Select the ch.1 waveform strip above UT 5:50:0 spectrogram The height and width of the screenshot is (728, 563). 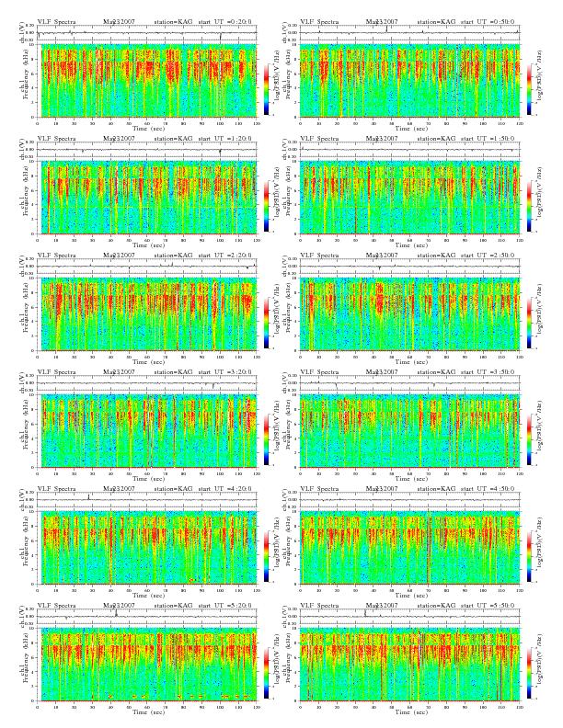(409, 617)
